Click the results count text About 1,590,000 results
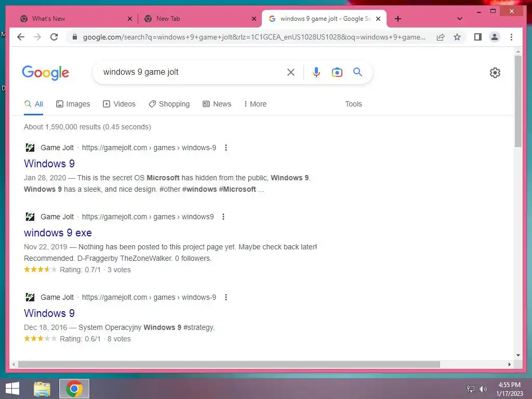 (87, 127)
